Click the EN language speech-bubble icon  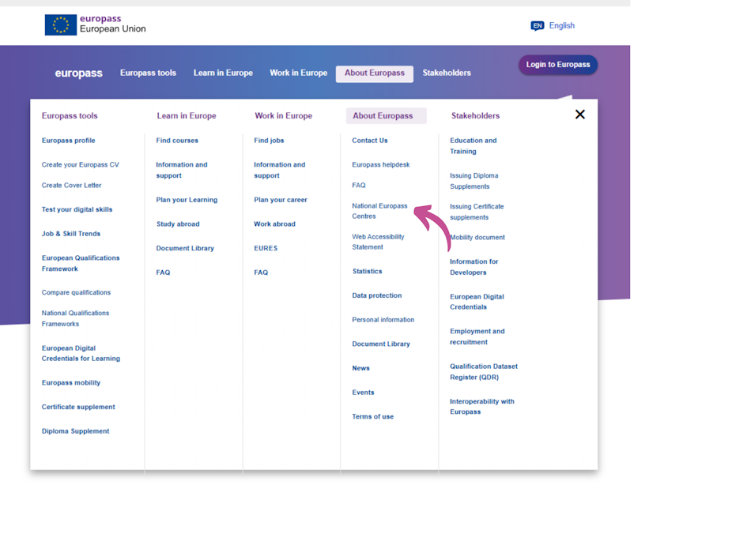tap(538, 26)
